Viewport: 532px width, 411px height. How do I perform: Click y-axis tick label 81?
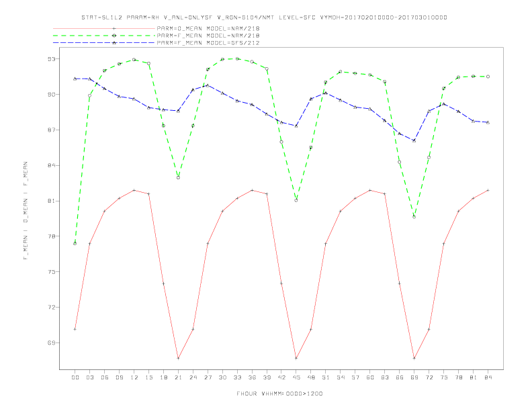tap(51, 201)
